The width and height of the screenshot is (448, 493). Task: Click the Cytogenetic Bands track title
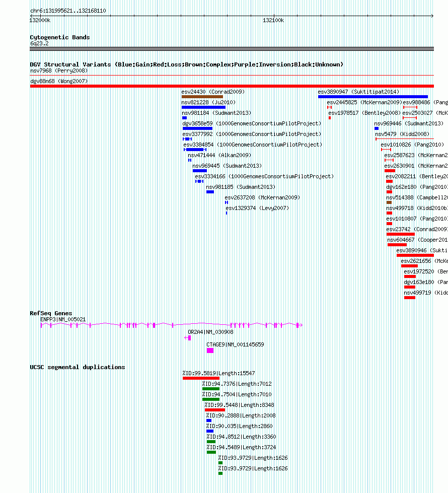[x=60, y=37]
